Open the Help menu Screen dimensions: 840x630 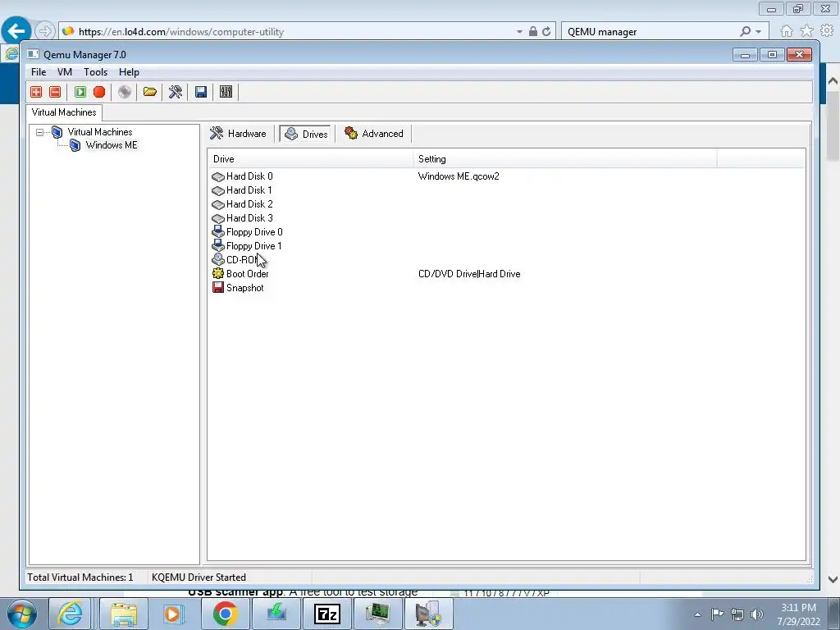[129, 72]
